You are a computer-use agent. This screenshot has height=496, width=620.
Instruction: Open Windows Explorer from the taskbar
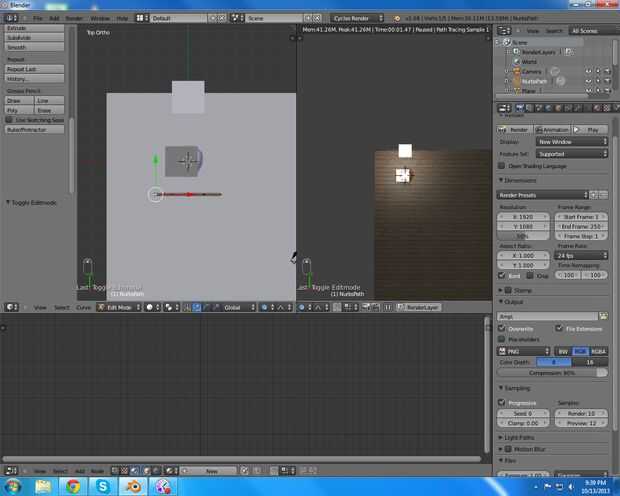(43, 486)
